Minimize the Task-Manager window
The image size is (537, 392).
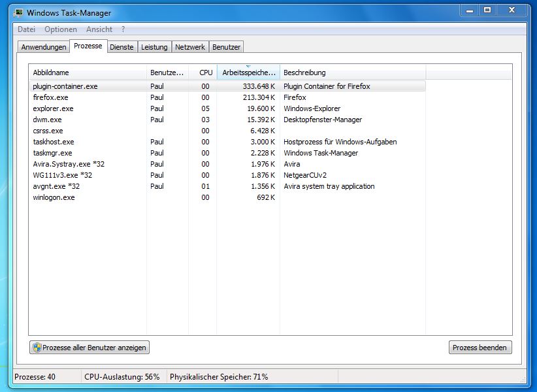click(x=470, y=10)
